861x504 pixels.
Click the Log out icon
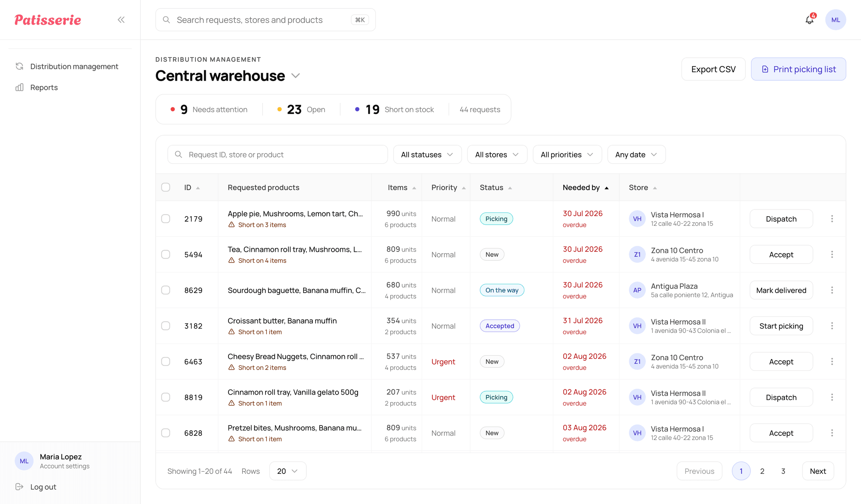[x=19, y=486]
